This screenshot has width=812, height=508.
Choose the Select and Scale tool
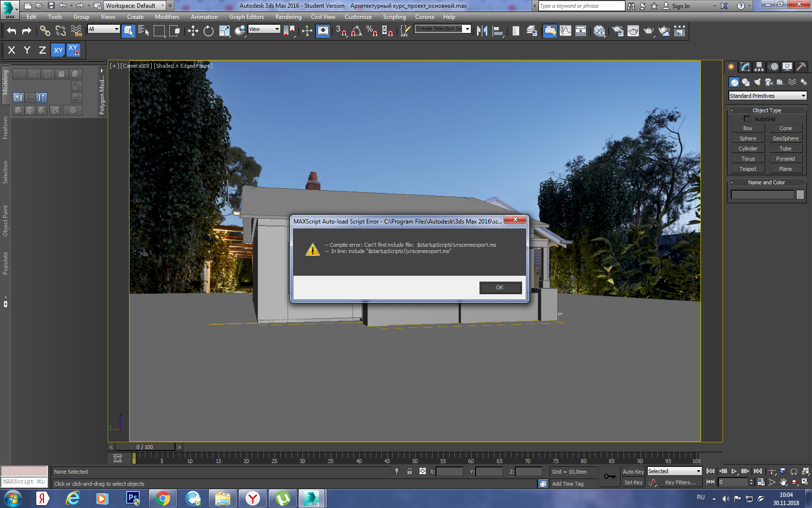(x=224, y=31)
